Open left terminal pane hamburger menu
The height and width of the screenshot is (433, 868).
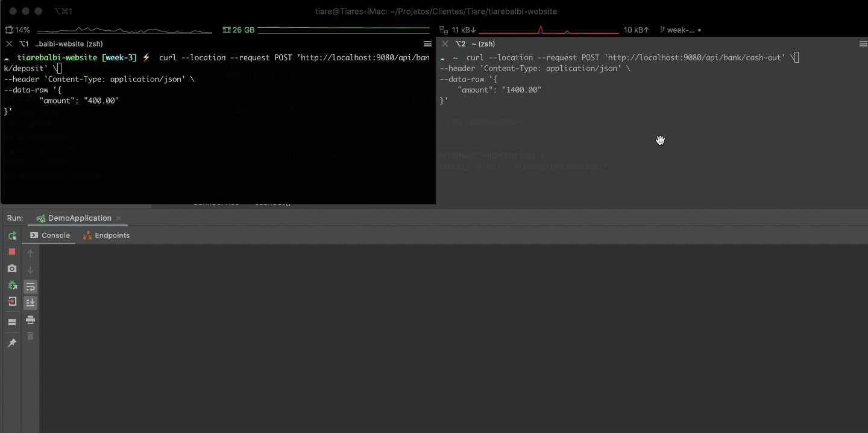(427, 44)
